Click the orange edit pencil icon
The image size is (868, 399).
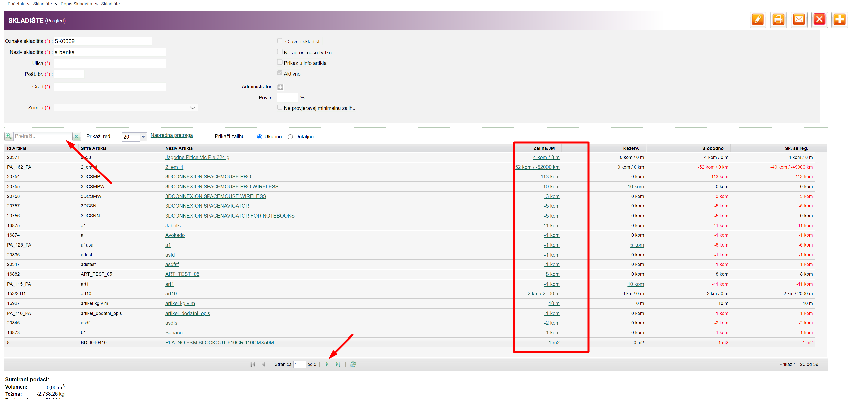[757, 20]
